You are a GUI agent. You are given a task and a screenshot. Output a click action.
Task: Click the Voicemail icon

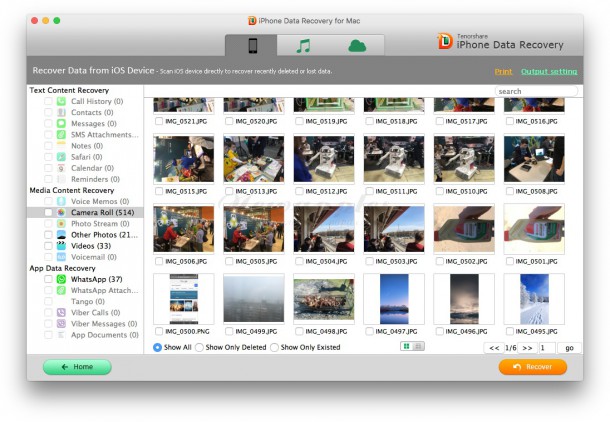tap(61, 257)
